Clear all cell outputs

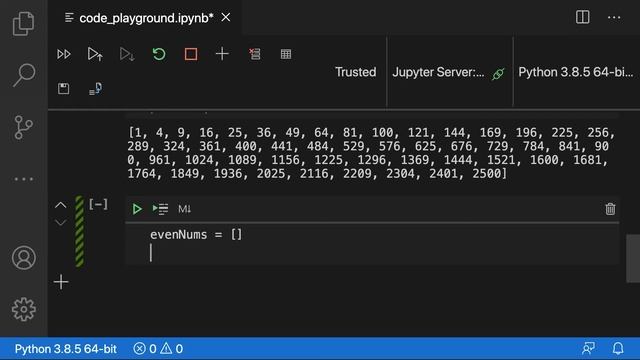(x=255, y=54)
